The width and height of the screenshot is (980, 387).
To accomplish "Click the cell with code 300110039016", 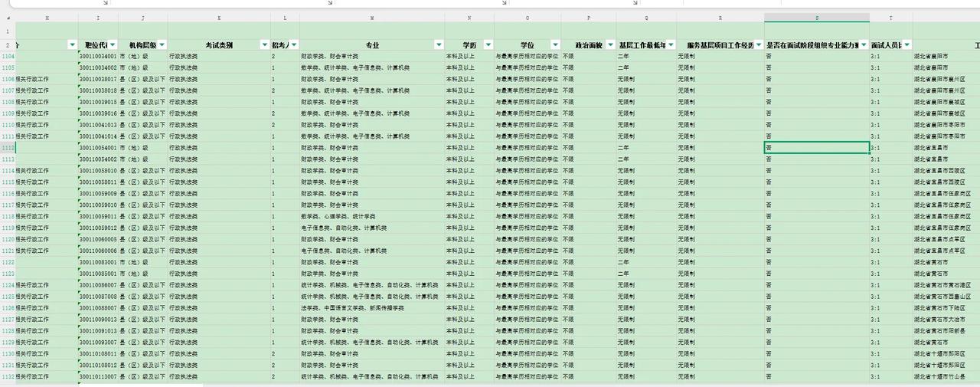I will tap(98, 113).
